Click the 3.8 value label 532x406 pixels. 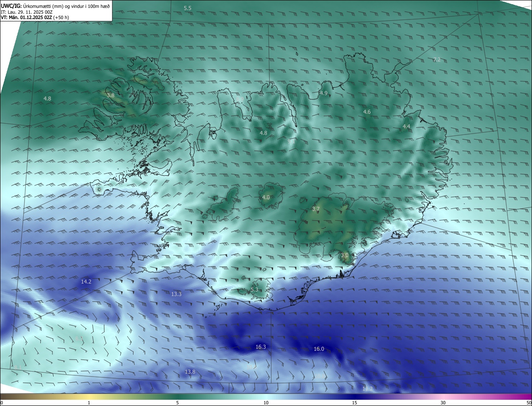pos(111,95)
